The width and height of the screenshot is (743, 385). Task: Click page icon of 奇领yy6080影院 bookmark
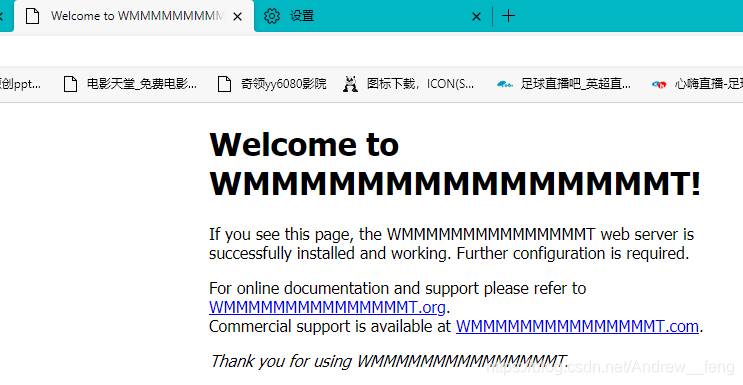(224, 84)
